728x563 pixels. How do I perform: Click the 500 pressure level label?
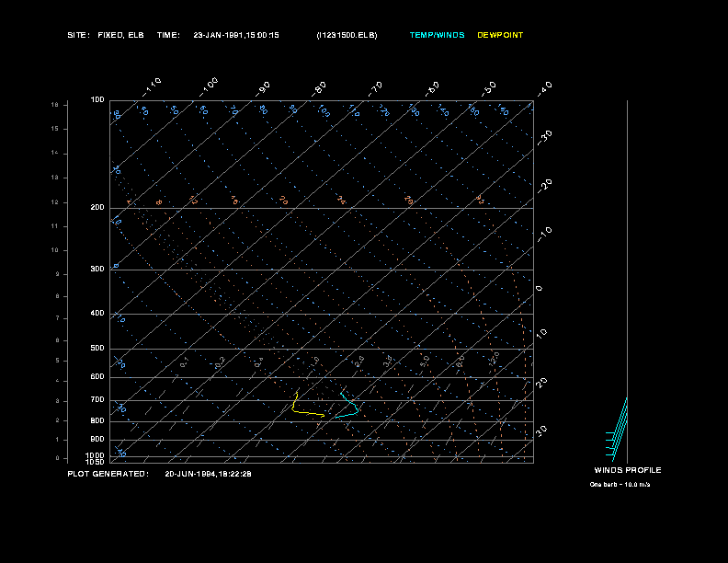pyautogui.click(x=97, y=348)
